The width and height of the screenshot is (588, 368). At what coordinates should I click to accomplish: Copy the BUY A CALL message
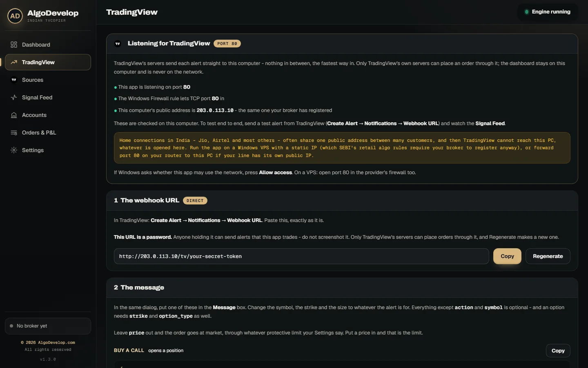(558, 351)
